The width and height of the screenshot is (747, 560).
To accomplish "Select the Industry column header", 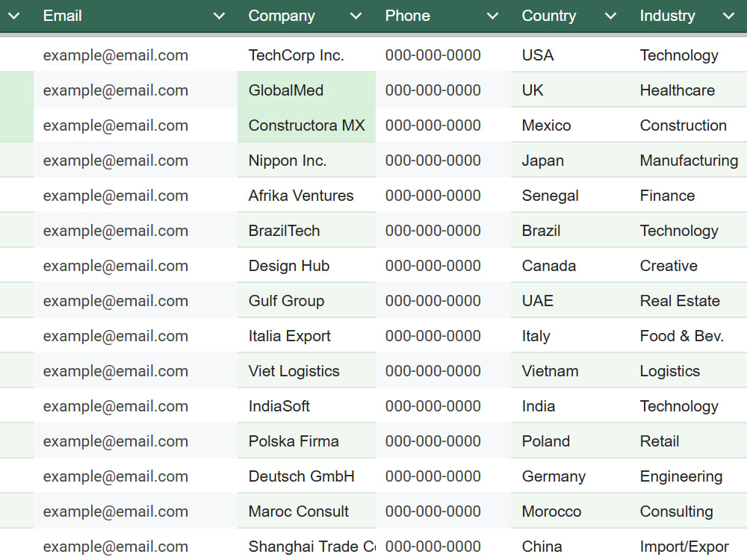I will pyautogui.click(x=688, y=16).
